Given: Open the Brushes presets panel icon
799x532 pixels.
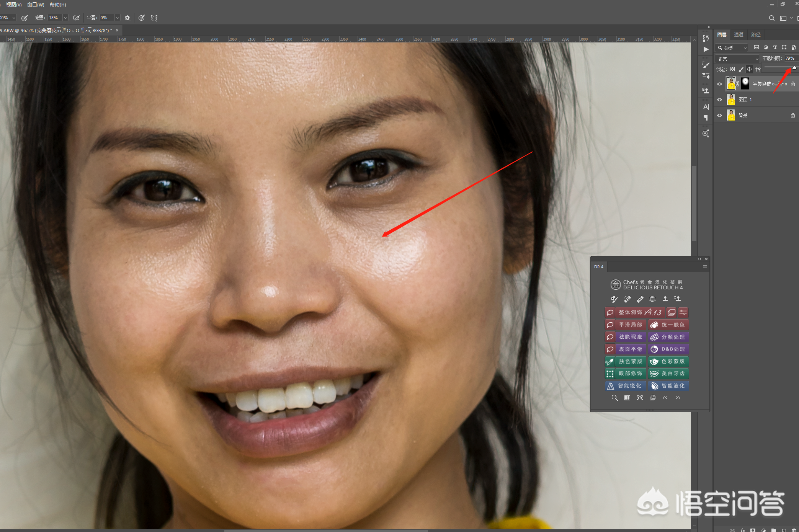Looking at the screenshot, I should click(x=706, y=75).
